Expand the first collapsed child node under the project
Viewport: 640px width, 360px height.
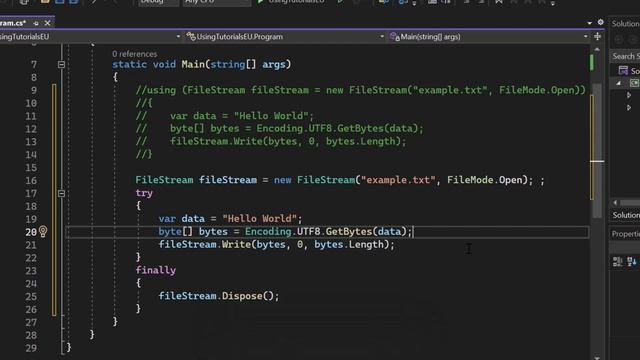[629, 95]
